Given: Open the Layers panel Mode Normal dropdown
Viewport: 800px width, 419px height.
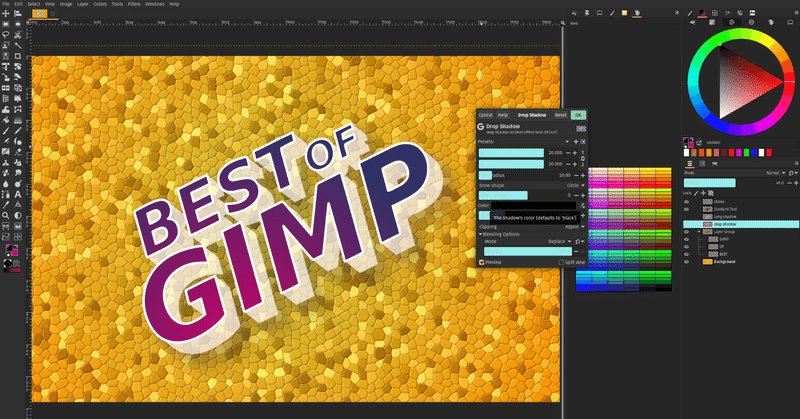Looking at the screenshot, I should click(776, 172).
